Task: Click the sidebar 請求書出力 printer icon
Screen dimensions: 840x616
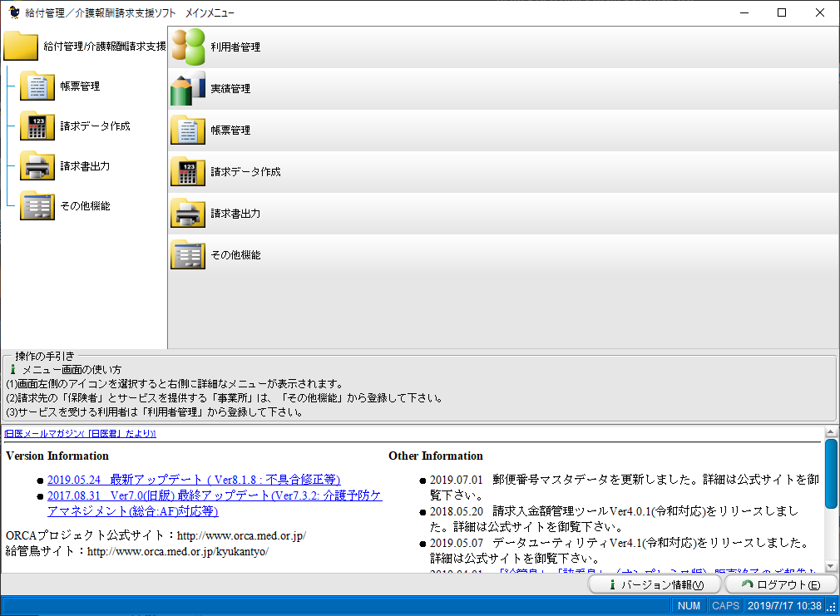Action: tap(37, 166)
